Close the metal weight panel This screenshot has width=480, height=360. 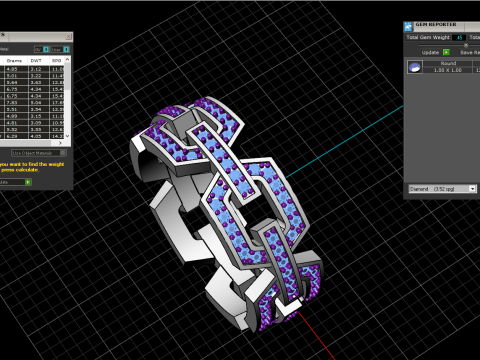[68, 36]
